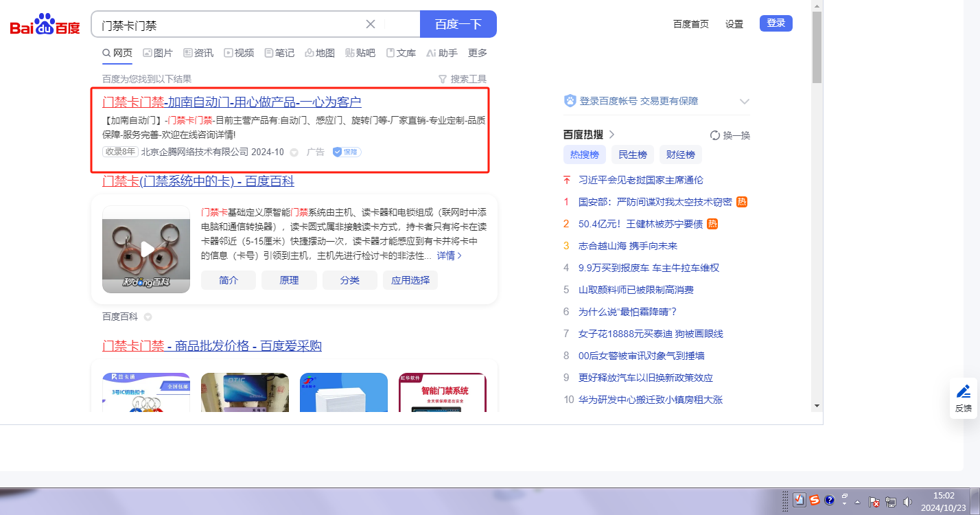Image resolution: width=980 pixels, height=515 pixels.
Task: Play the 门禁卡 encyclopedia video thumbnail
Action: click(146, 249)
